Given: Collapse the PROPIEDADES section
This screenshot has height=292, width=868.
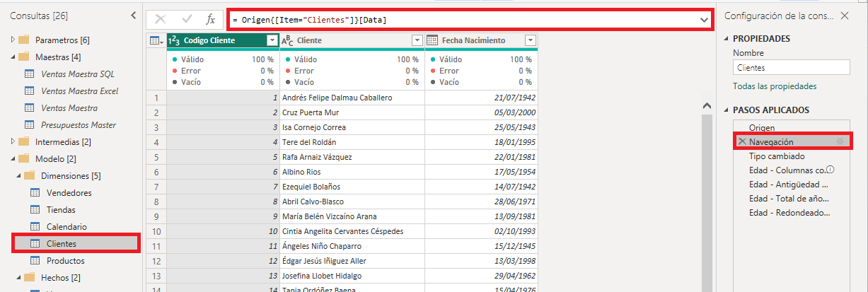Looking at the screenshot, I should point(726,39).
